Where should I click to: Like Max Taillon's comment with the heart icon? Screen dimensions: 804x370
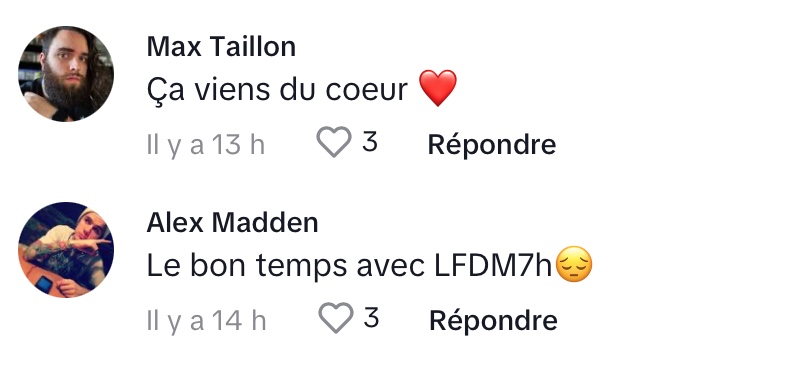334,141
